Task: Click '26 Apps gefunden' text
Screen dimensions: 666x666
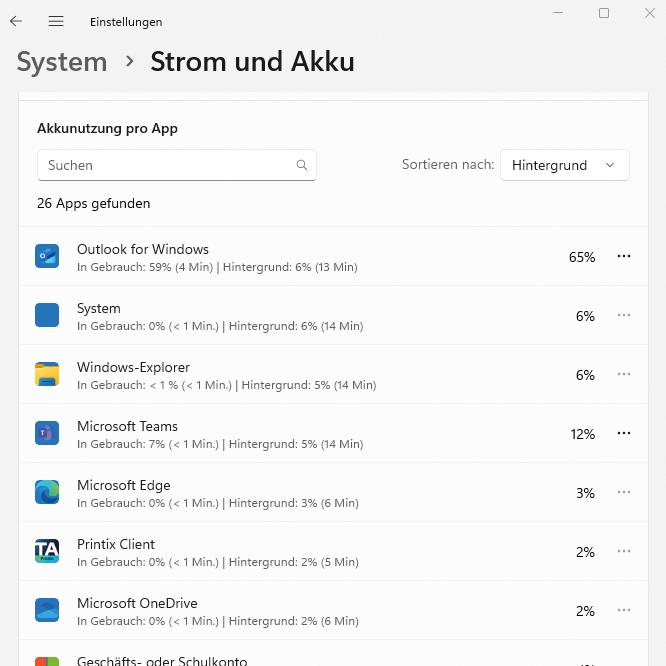Action: [93, 203]
